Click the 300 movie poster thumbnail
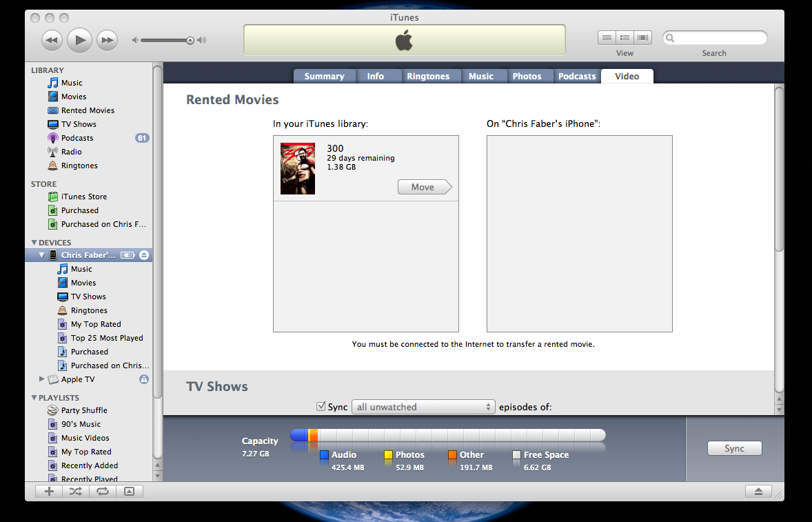This screenshot has width=812, height=522. coord(298,168)
